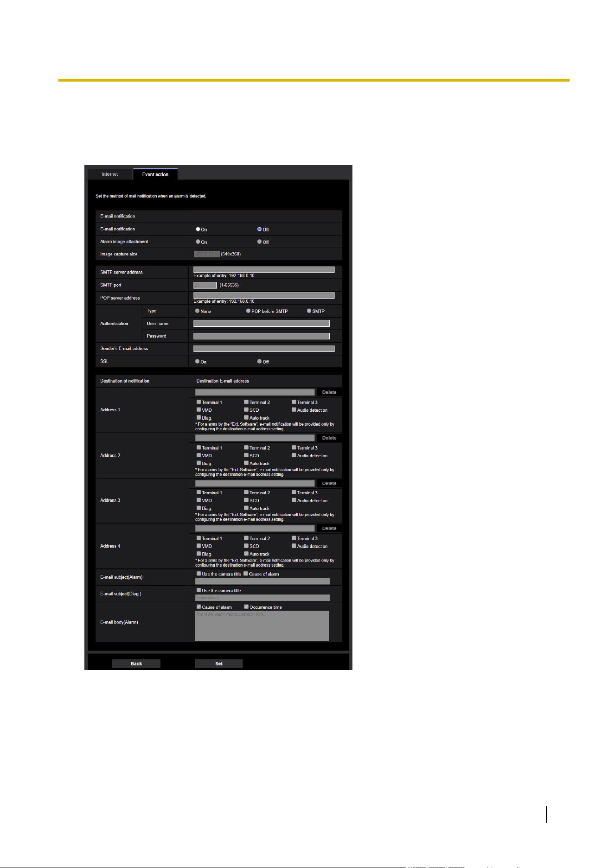
Task: Click the SMTP server address field
Action: (264, 269)
